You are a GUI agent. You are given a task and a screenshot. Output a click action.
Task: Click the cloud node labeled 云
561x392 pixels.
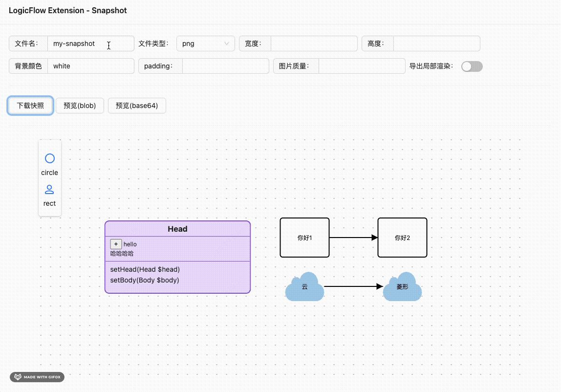pyautogui.click(x=304, y=286)
